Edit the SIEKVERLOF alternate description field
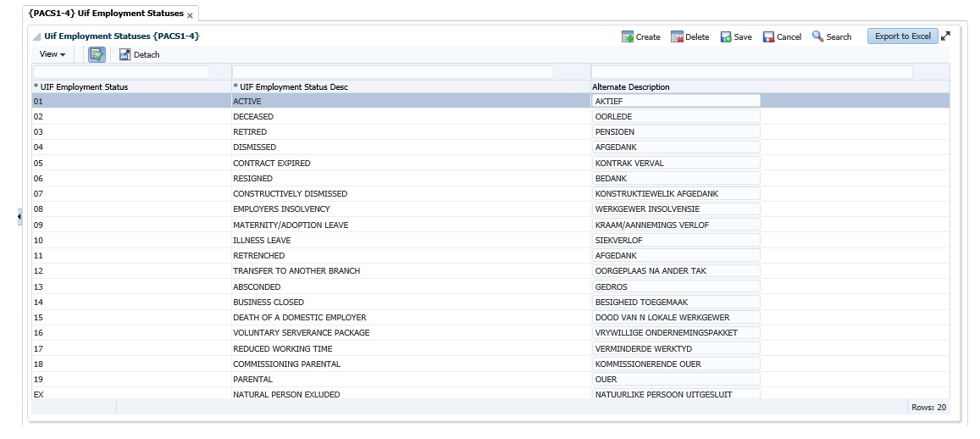 pyautogui.click(x=676, y=240)
